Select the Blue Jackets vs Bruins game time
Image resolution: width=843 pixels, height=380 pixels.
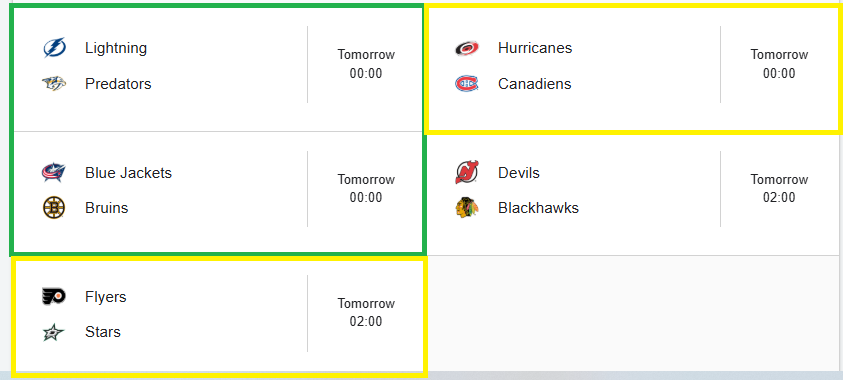click(x=366, y=188)
